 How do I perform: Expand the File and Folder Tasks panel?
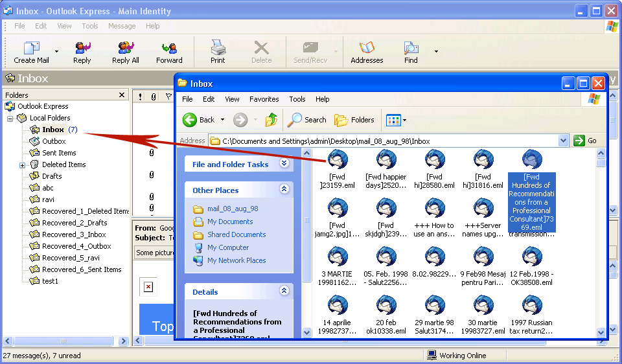(x=284, y=163)
